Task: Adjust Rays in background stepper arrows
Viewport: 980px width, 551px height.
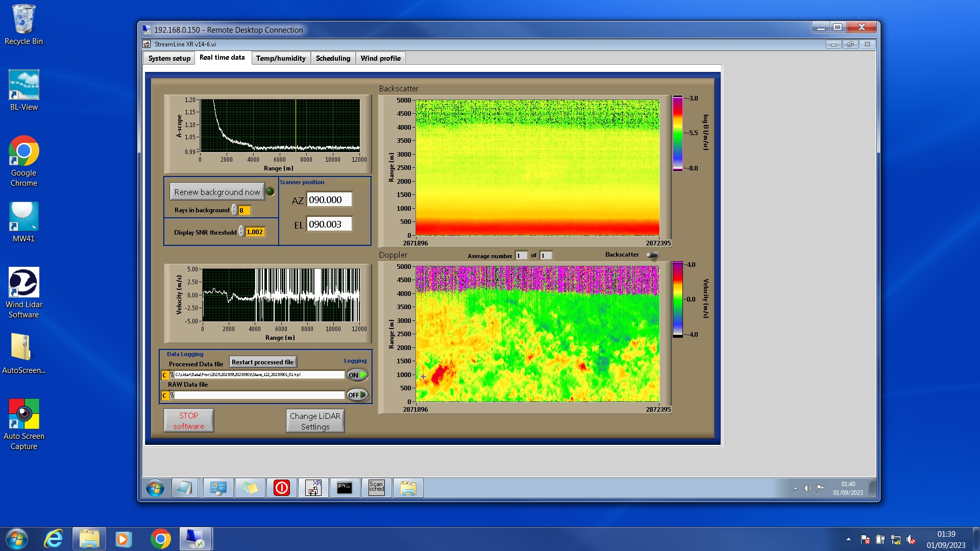Action: point(234,210)
